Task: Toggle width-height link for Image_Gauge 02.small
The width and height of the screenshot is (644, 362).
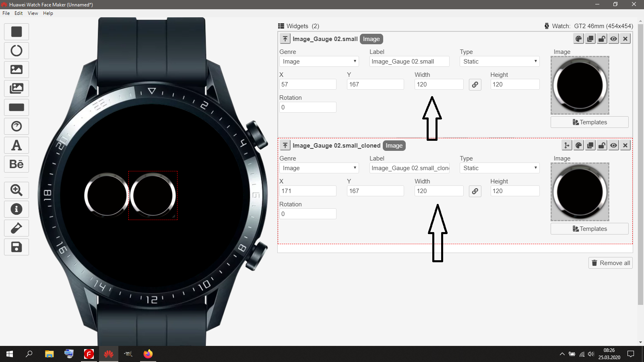Action: pos(475,84)
